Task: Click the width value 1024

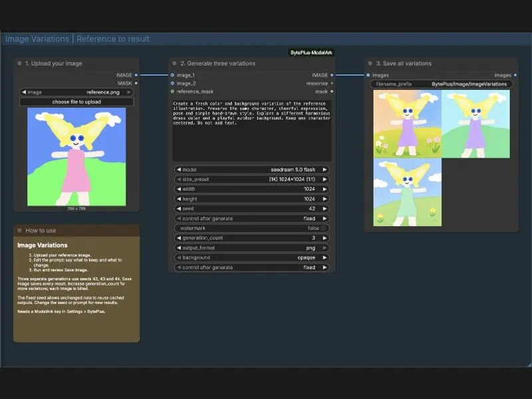Action: 309,189
